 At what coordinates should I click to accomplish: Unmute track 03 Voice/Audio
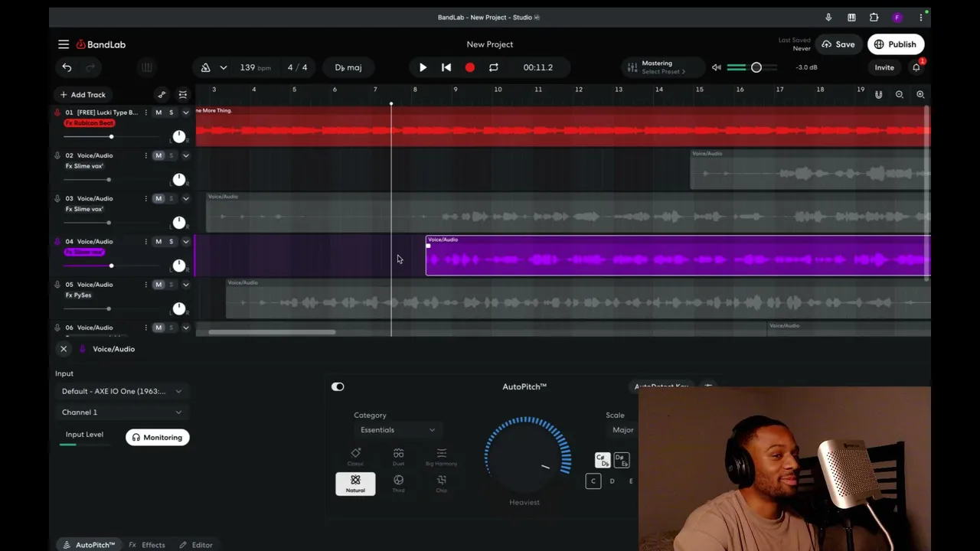[158, 198]
